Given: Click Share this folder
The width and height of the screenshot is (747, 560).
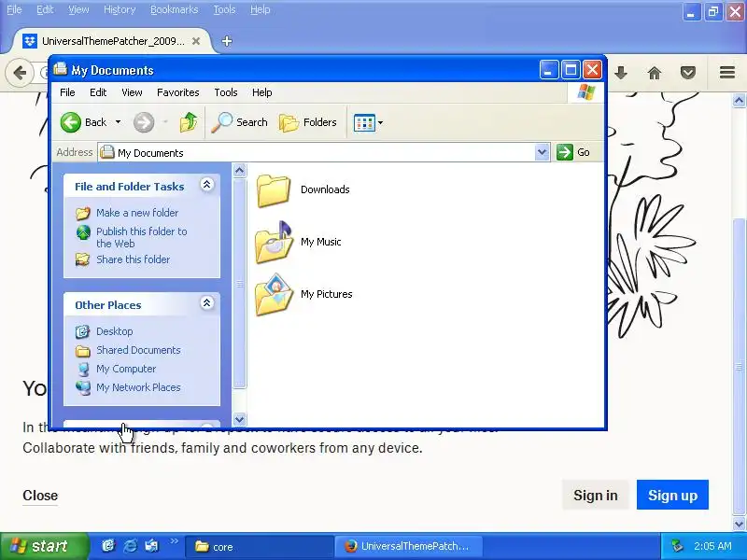Looking at the screenshot, I should [x=133, y=259].
